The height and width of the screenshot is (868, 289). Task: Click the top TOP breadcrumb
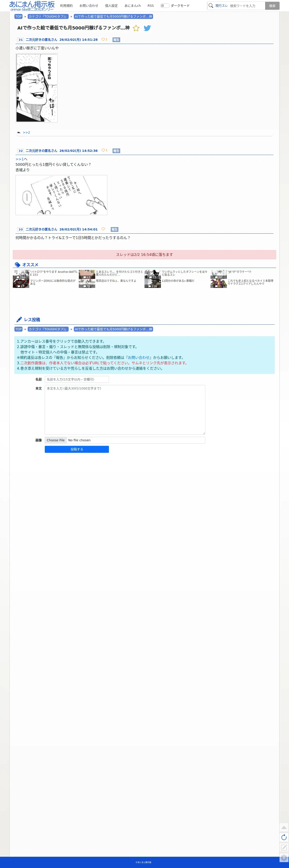tap(18, 16)
